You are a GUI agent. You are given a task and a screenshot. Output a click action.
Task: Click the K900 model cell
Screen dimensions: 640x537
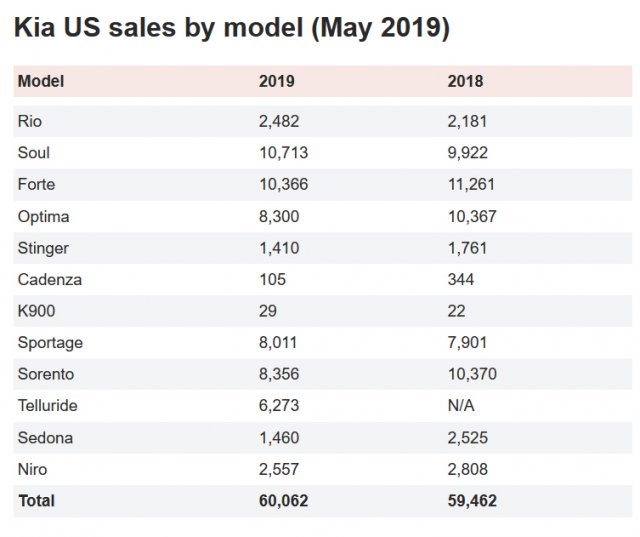pyautogui.click(x=37, y=311)
